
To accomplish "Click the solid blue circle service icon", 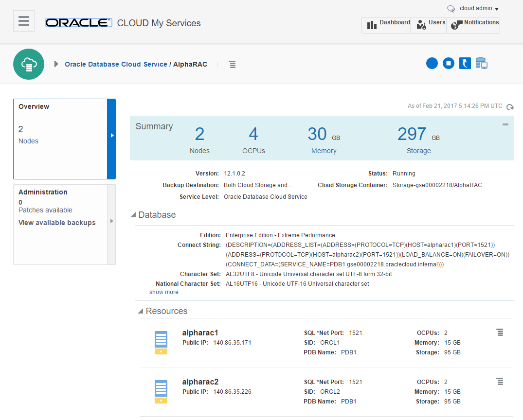I will pyautogui.click(x=432, y=63).
